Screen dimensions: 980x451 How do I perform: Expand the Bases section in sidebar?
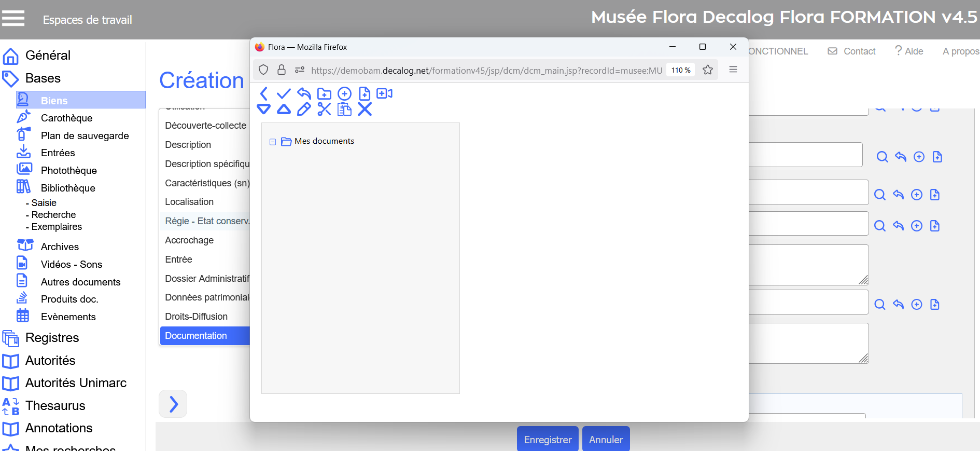43,78
